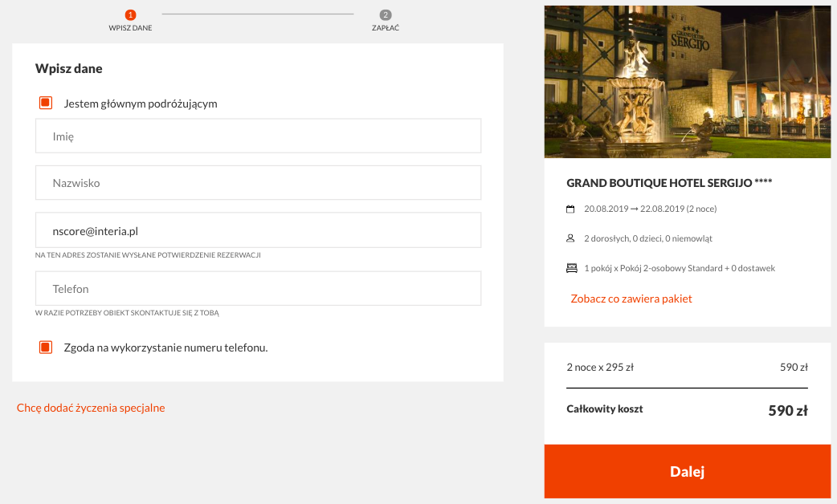Click the 2 noce x 295 zł line
The image size is (837, 504).
(x=600, y=367)
